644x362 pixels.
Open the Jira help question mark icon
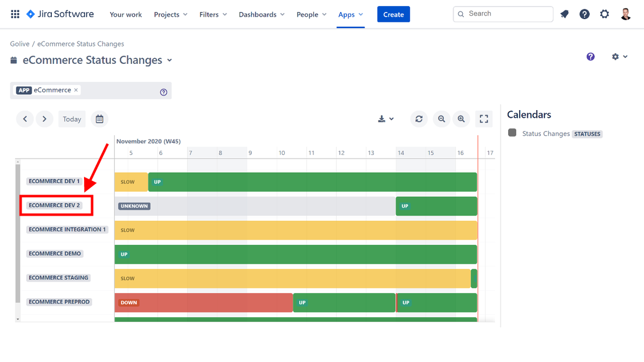tap(585, 14)
